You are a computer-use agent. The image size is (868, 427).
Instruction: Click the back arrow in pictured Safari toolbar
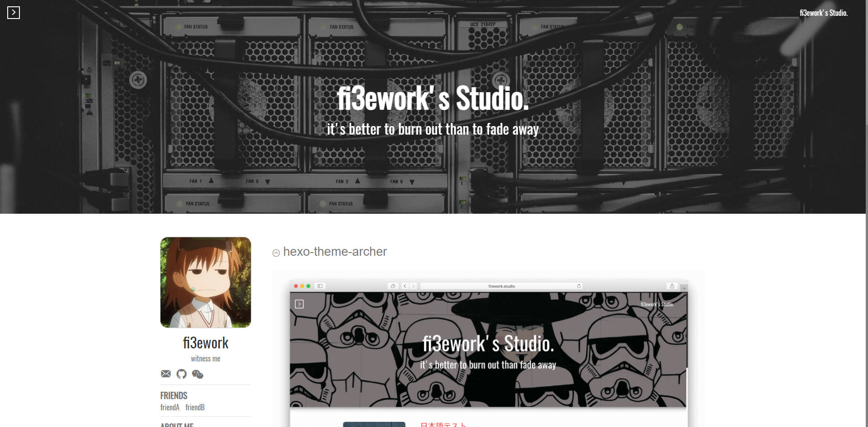[405, 286]
